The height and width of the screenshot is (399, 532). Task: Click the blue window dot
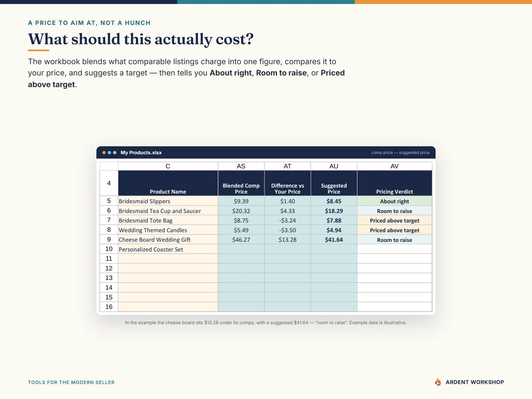pyautogui.click(x=109, y=153)
